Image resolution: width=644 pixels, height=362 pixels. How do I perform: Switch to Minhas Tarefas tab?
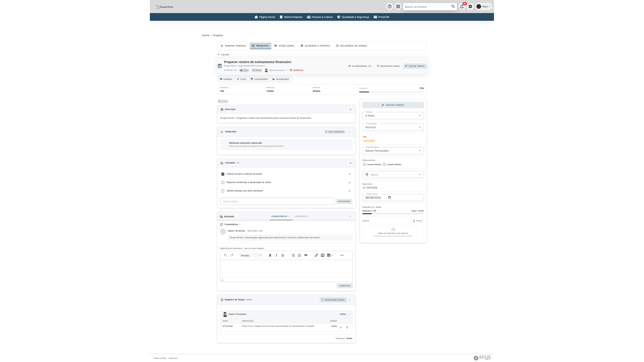(233, 46)
